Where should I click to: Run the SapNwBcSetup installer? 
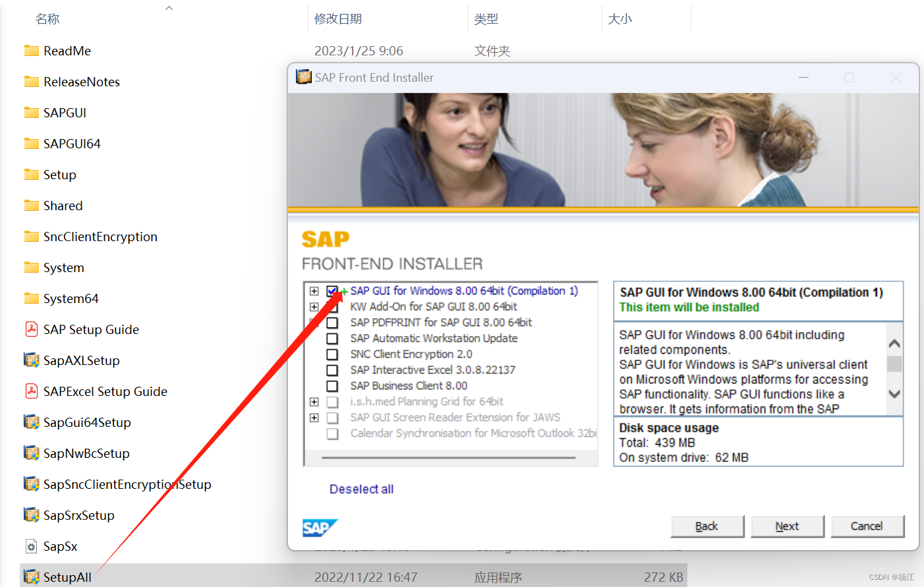click(x=86, y=453)
